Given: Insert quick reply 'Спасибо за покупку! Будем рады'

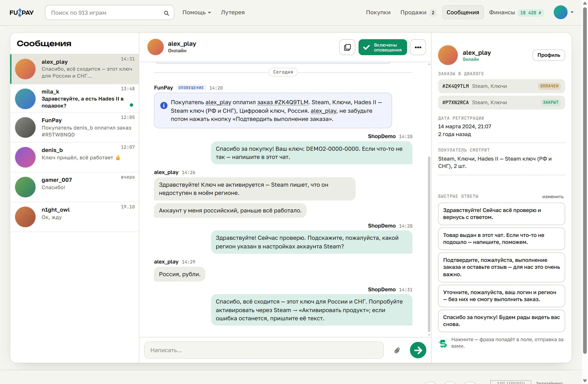Looking at the screenshot, I should click(501, 321).
